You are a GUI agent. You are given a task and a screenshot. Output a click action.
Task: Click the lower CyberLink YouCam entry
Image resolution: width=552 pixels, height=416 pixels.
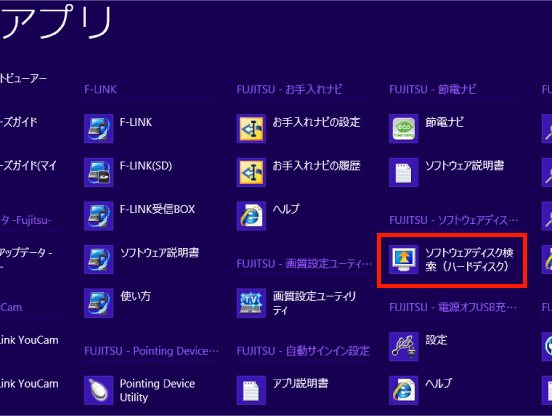point(29,384)
